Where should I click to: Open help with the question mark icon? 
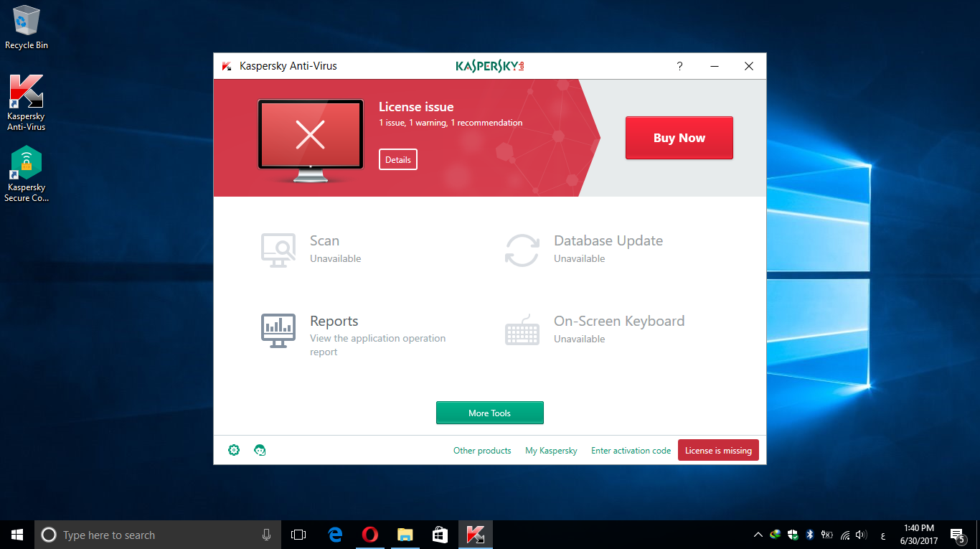click(680, 66)
